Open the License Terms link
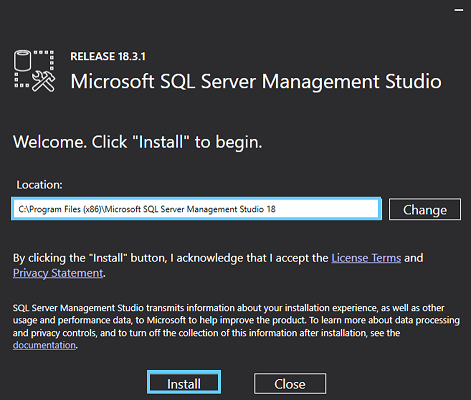Screen dimensions: 471x400 pos(366,258)
